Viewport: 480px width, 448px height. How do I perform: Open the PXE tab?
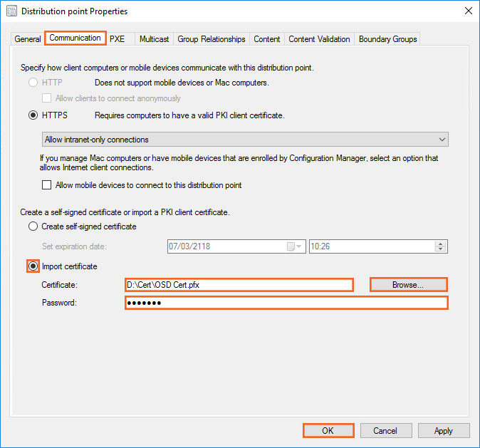(x=117, y=39)
